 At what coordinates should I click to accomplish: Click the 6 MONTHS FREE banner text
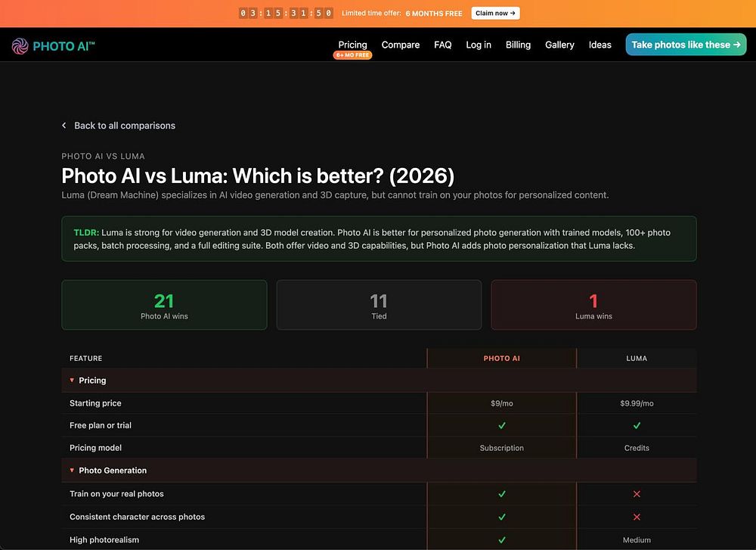pyautogui.click(x=434, y=14)
